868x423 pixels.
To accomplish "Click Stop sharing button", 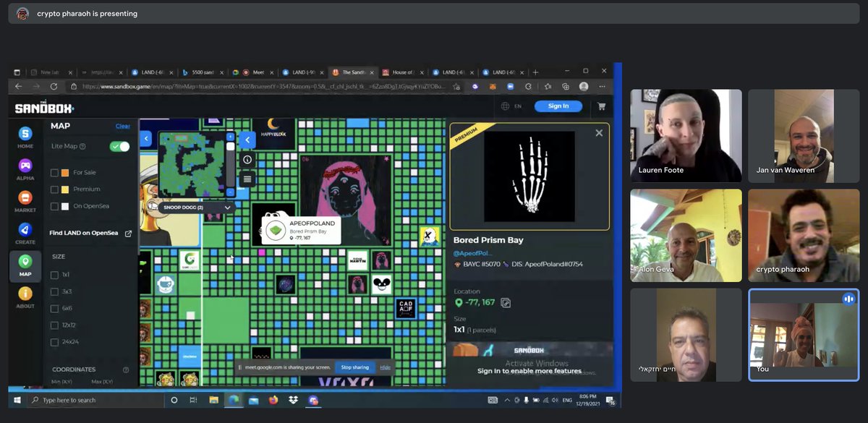I will click(x=355, y=367).
